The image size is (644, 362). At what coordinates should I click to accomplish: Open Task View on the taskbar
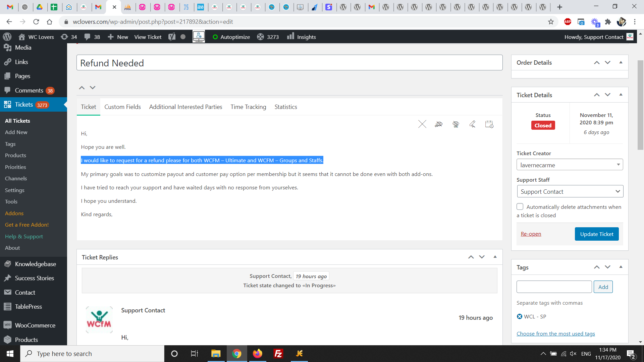click(195, 354)
